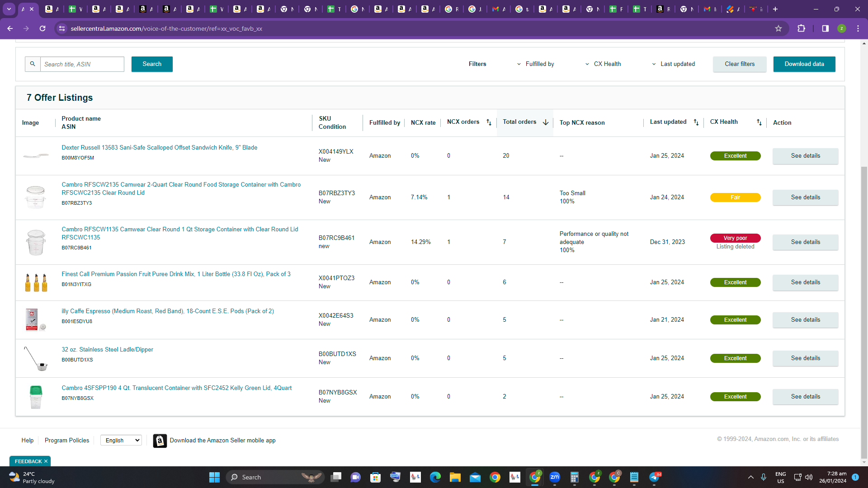
Task: Open the taskbar Search box
Action: coord(275,477)
